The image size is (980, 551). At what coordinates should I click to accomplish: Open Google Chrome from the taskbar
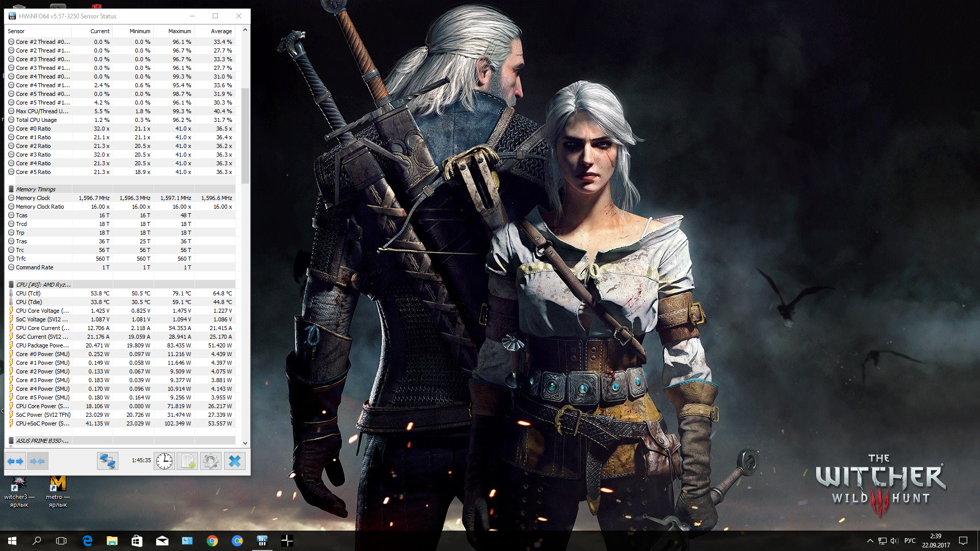(x=212, y=541)
